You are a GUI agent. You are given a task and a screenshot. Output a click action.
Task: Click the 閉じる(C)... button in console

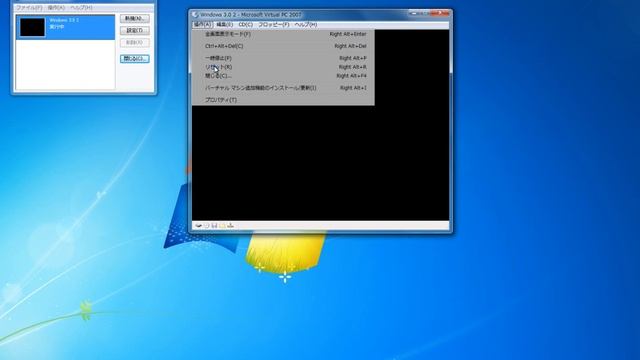[135, 59]
